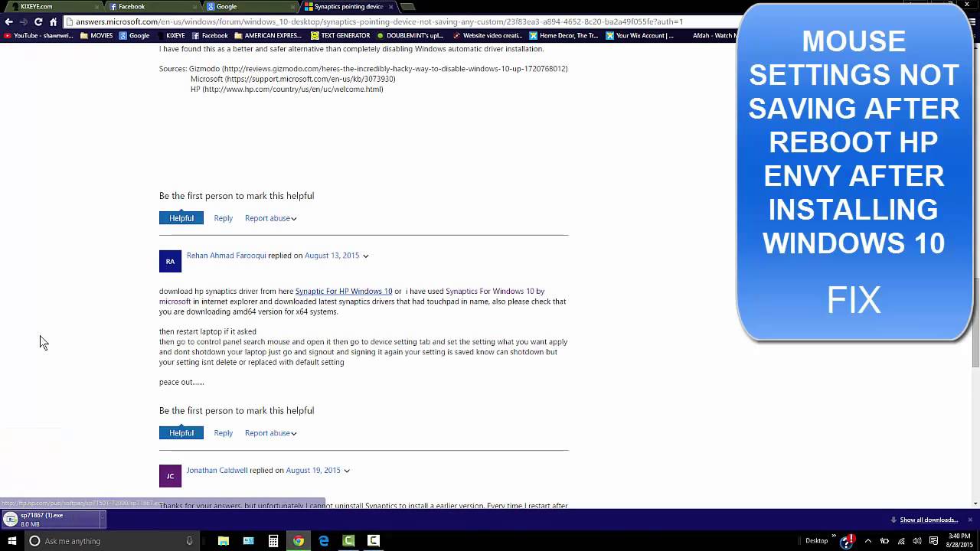Click the address bar URL field
The width and height of the screenshot is (980, 551).
(398, 21)
